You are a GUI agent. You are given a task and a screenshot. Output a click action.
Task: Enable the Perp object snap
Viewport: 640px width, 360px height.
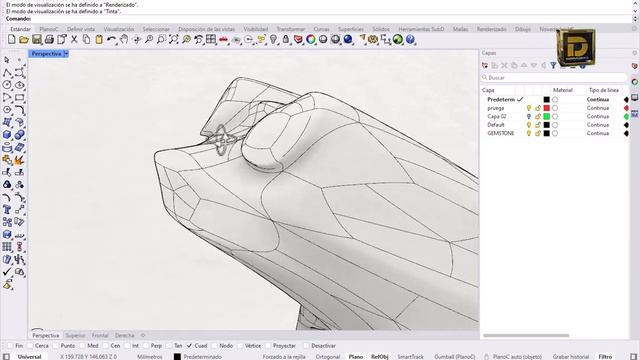click(146, 346)
